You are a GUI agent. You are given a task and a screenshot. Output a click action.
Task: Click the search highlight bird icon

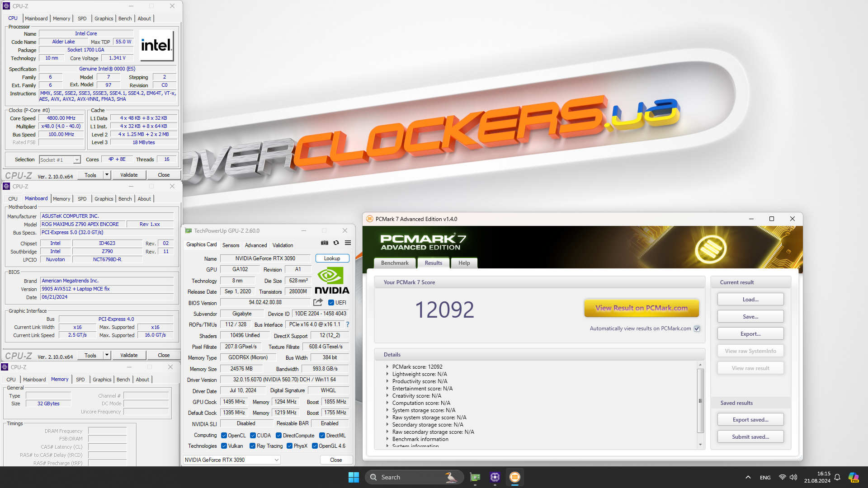pyautogui.click(x=451, y=477)
